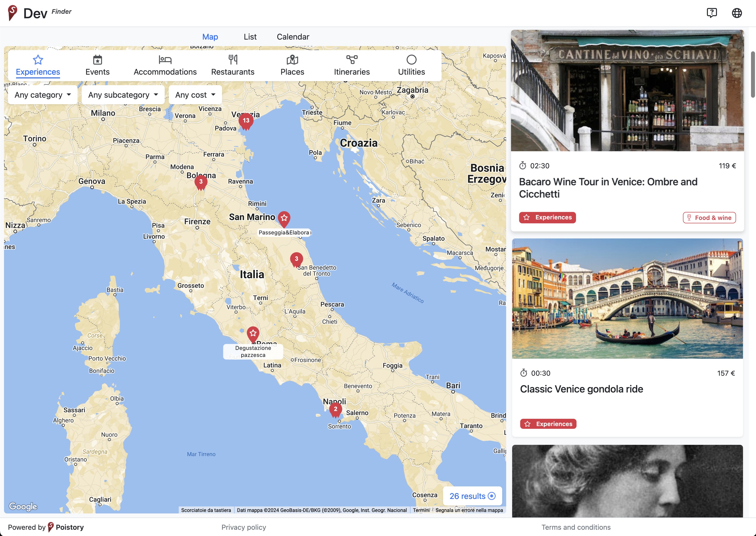This screenshot has height=536, width=756.
Task: Click the 119 € price
Action: [x=727, y=166]
